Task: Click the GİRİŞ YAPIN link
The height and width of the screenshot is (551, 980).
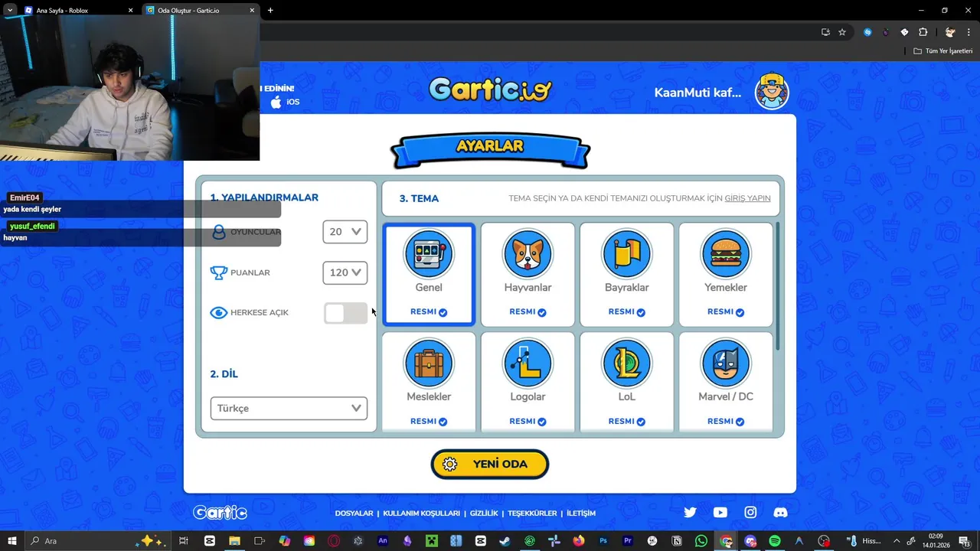Action: pos(747,198)
